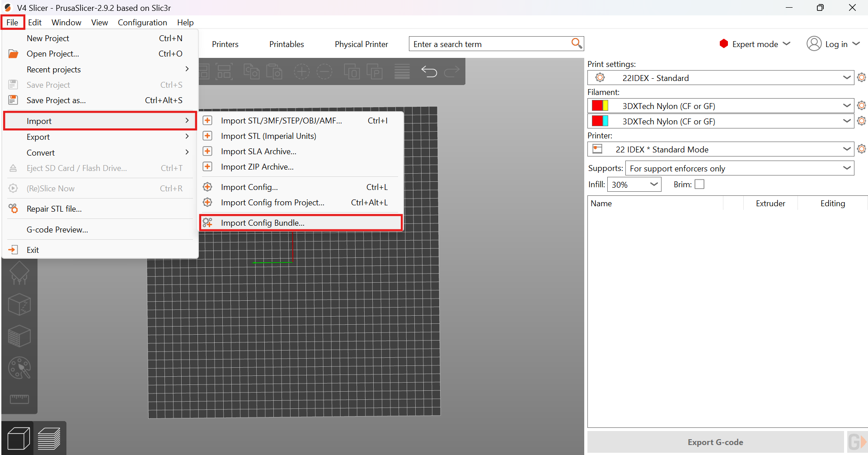This screenshot has height=455, width=868.
Task: Select the paint-on supports tool
Action: 19,273
